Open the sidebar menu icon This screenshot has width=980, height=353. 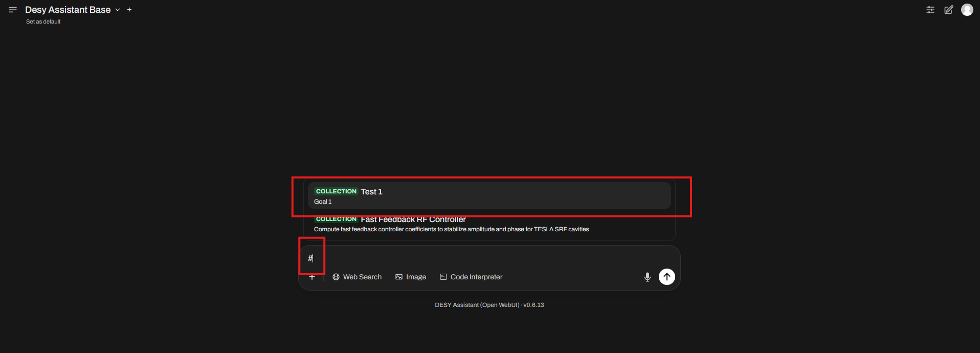click(13, 10)
